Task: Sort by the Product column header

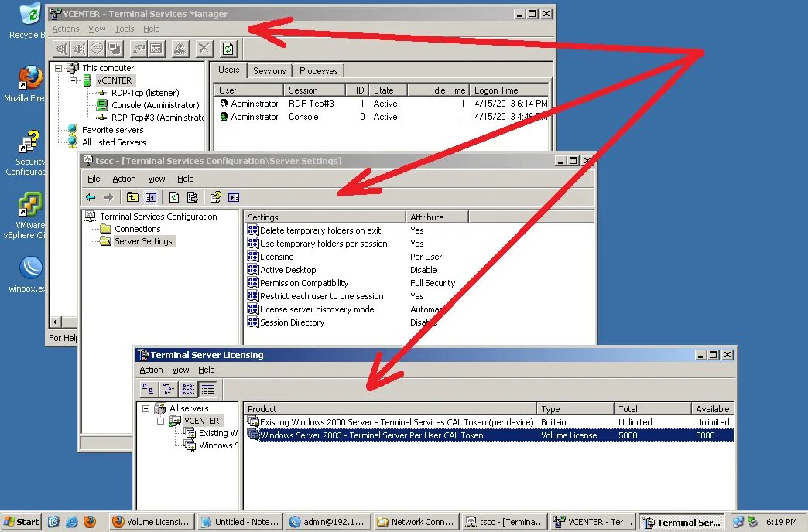Action: click(x=390, y=409)
